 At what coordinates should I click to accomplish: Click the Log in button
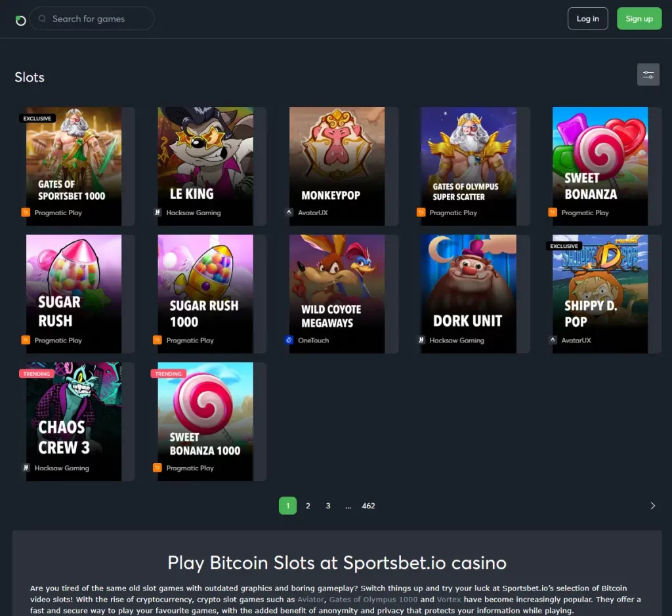pyautogui.click(x=587, y=18)
